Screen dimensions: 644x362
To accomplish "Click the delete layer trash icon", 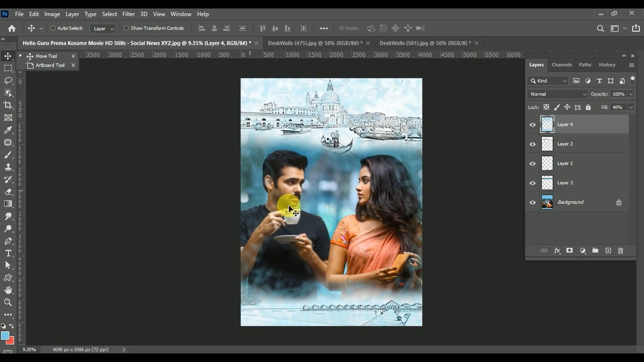I will [620, 251].
